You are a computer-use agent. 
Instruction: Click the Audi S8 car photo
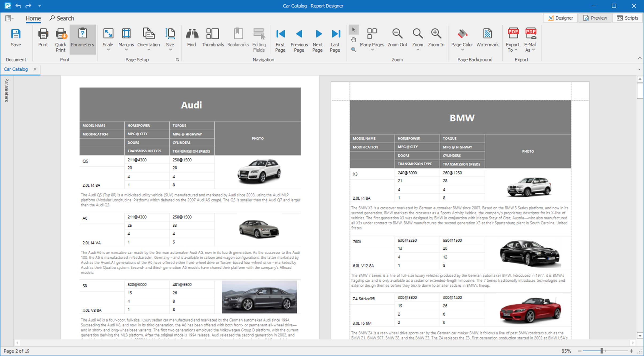259,297
